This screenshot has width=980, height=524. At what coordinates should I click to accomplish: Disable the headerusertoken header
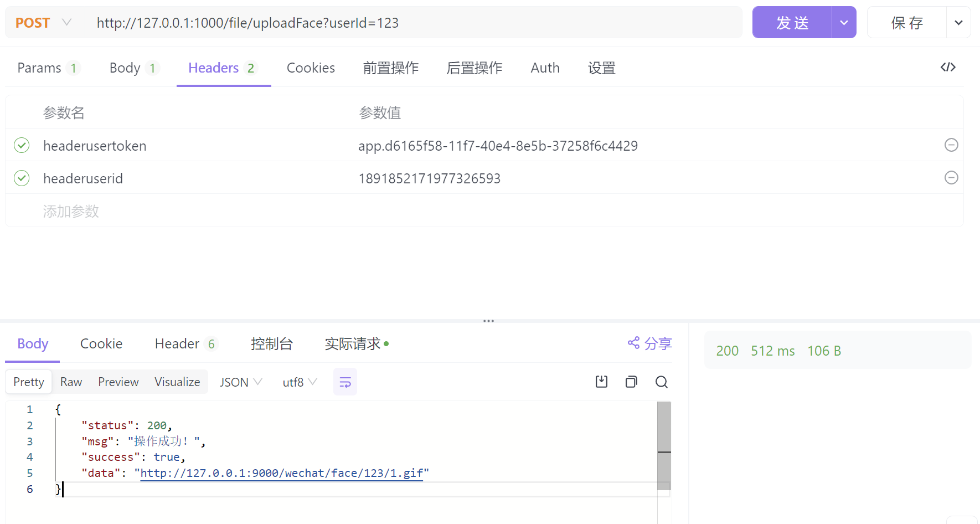click(x=21, y=145)
